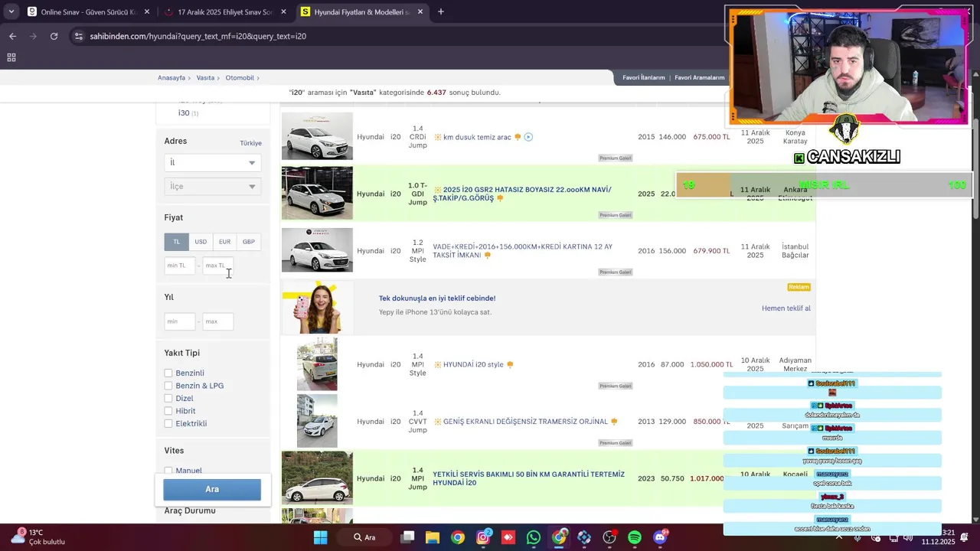
Task: Check the Dizel fuel option
Action: tap(168, 398)
